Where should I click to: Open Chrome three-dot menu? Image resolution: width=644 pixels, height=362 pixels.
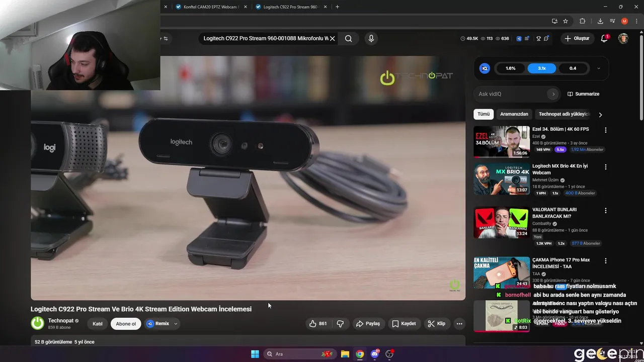[636, 21]
